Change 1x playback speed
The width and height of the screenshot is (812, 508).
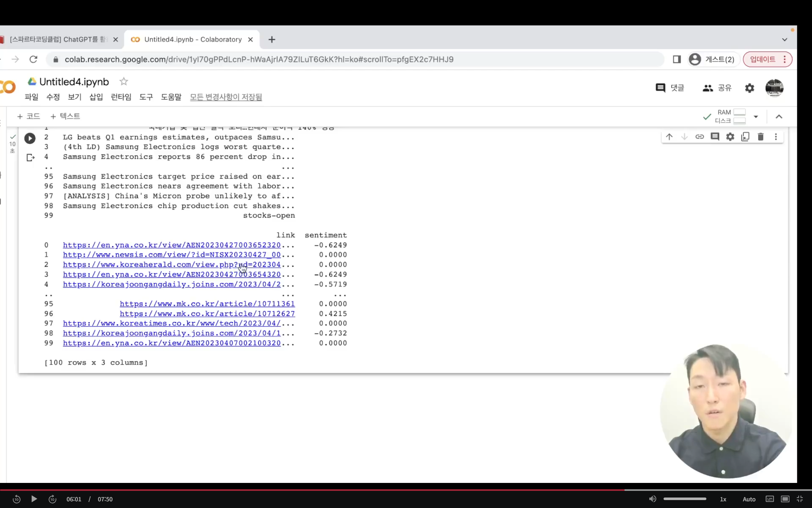[723, 499]
